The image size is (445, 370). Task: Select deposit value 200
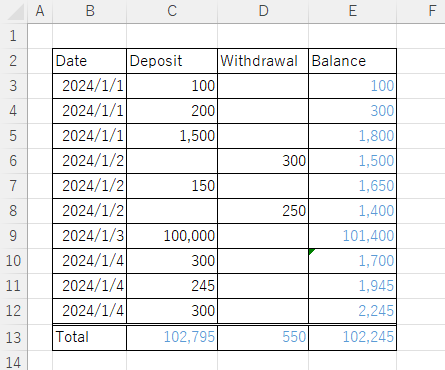tap(172, 111)
